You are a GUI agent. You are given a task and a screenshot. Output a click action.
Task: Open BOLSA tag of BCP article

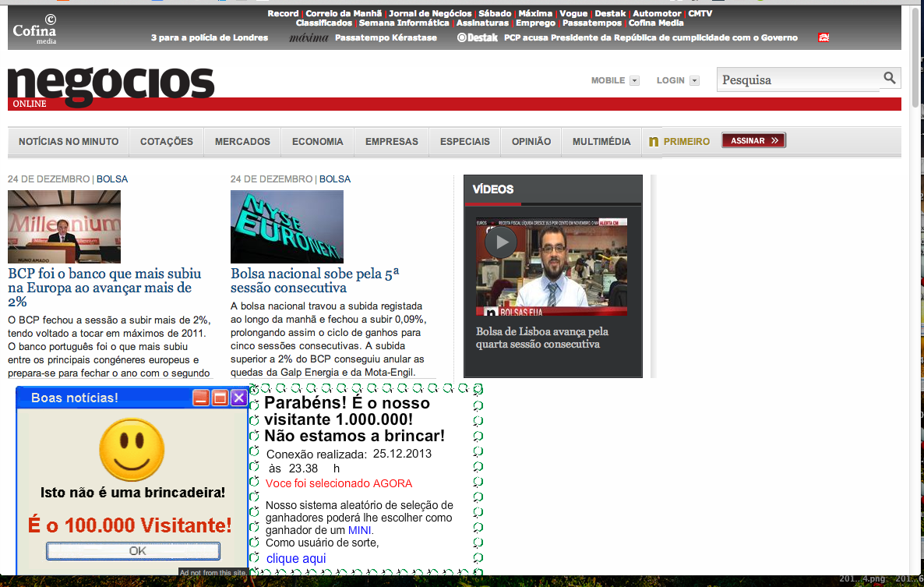[x=112, y=179]
